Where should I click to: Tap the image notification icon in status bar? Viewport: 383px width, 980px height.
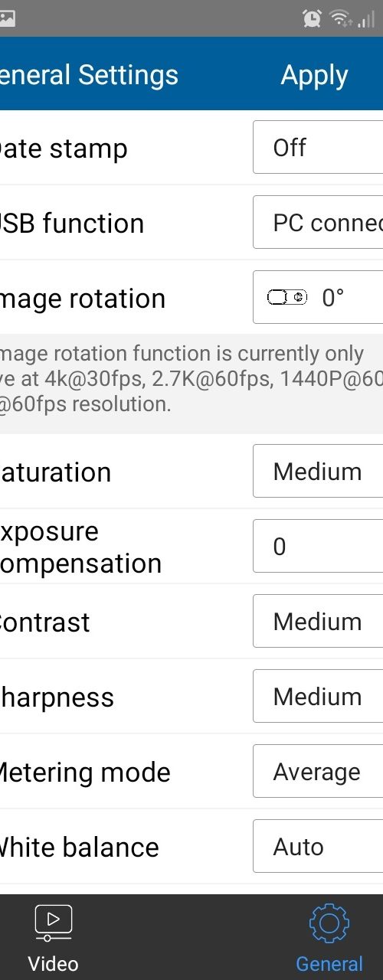pyautogui.click(x=7, y=18)
